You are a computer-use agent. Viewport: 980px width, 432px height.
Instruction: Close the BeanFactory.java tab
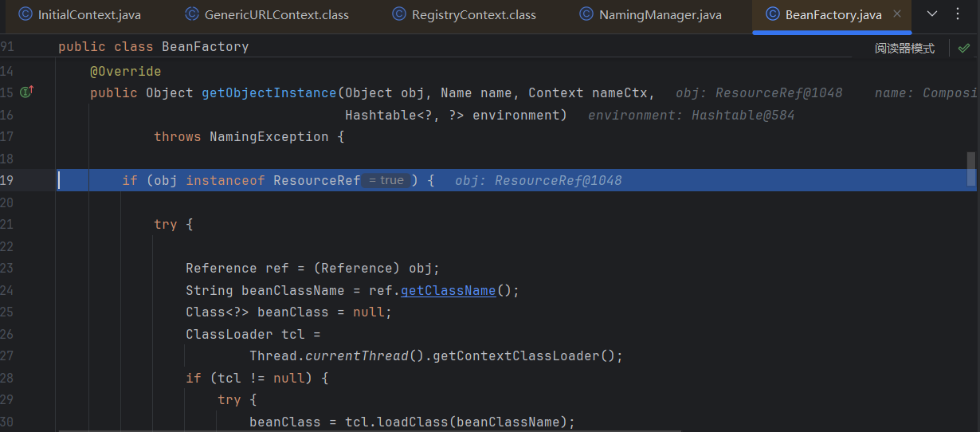(898, 14)
